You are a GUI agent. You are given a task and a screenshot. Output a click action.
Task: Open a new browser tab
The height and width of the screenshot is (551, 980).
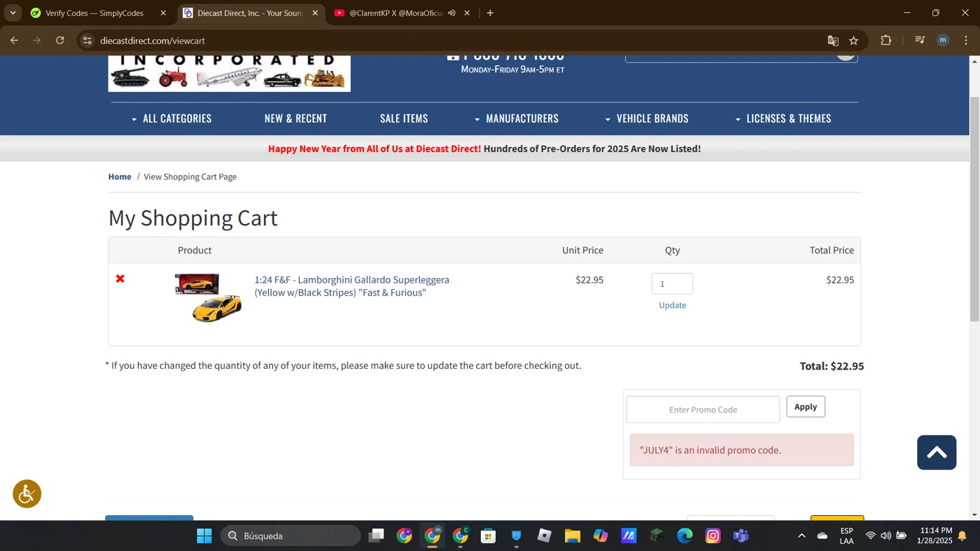point(490,13)
